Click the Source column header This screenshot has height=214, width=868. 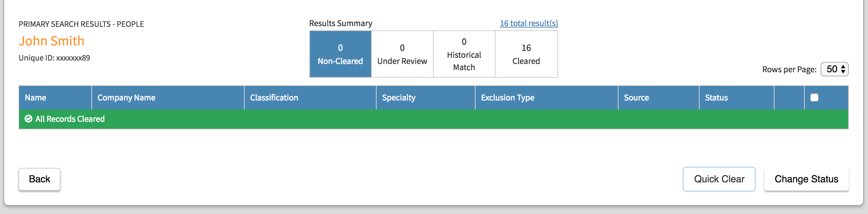[636, 98]
